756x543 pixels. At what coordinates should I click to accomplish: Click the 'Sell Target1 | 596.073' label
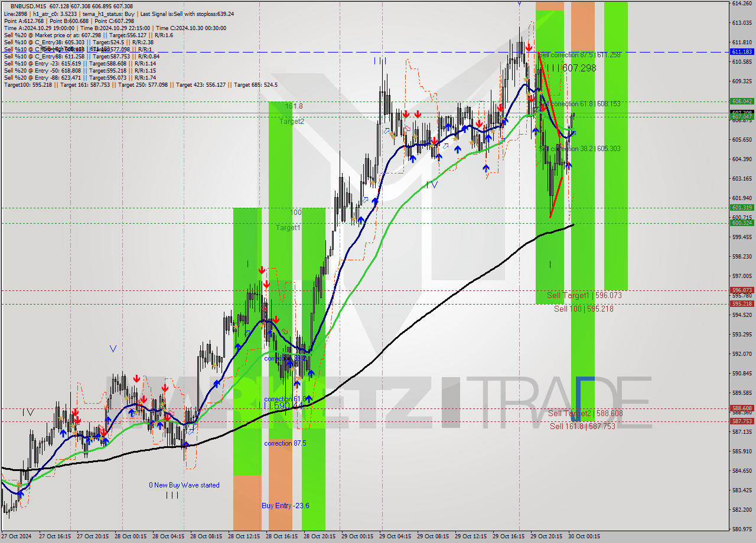pyautogui.click(x=584, y=295)
